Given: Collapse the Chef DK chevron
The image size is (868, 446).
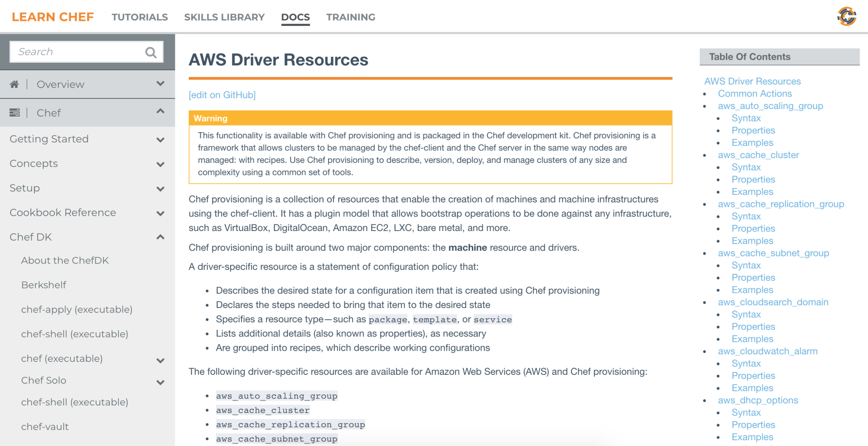Looking at the screenshot, I should (161, 237).
